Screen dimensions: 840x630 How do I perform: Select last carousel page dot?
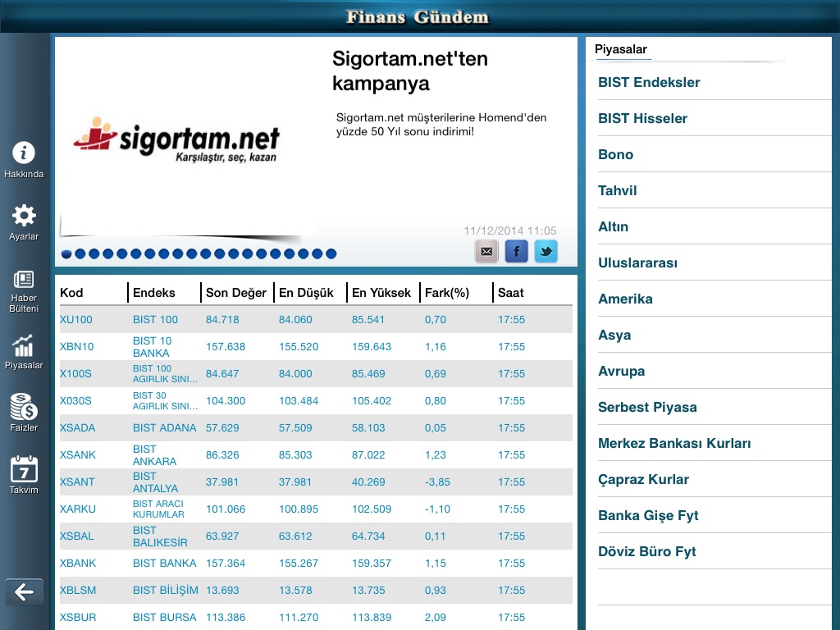point(331,254)
